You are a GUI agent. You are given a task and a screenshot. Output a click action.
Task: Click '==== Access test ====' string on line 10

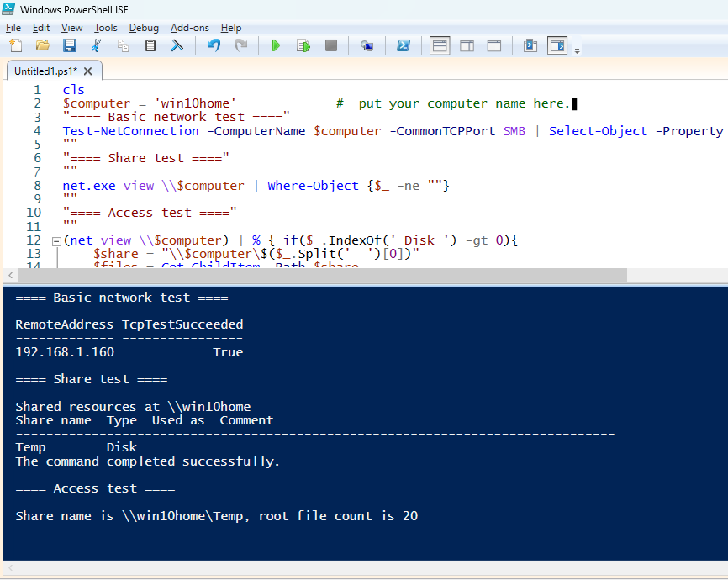coord(150,213)
